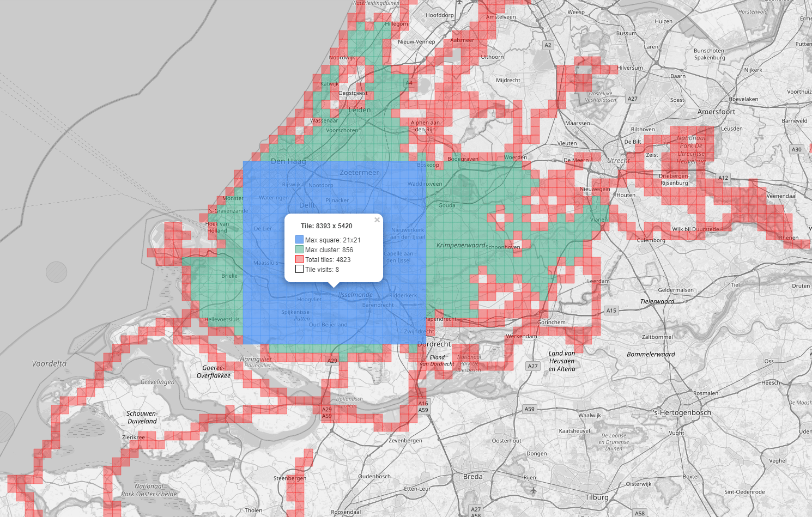Click the Goeree-Overflakkee island label
Viewport: 812px width, 517px height.
coord(214,372)
